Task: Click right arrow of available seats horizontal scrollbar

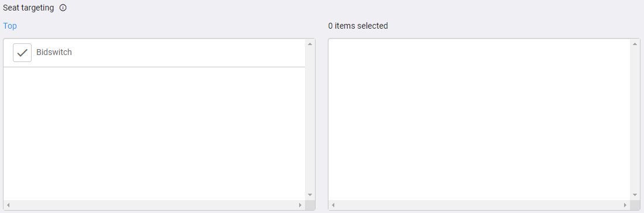Action: 300,205
